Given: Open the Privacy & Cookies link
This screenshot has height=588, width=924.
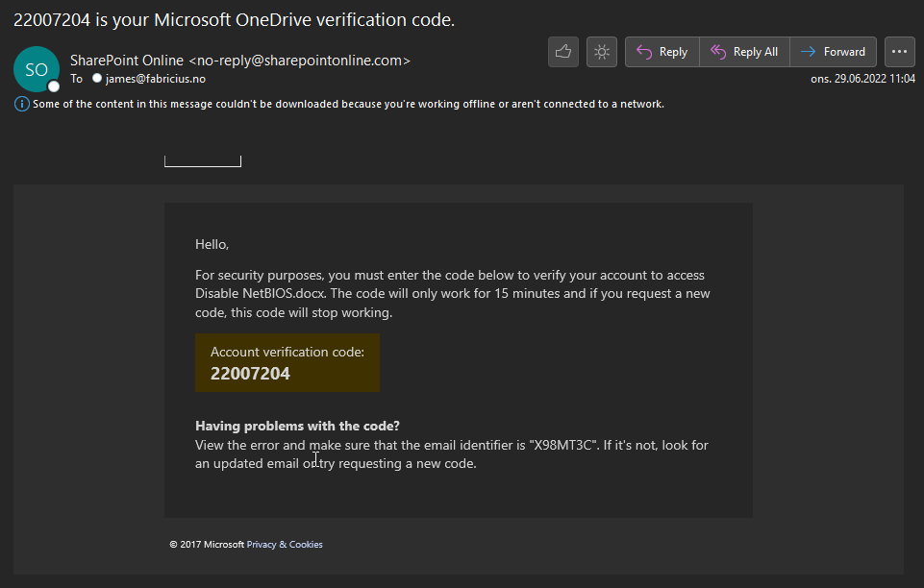Looking at the screenshot, I should click(x=285, y=545).
